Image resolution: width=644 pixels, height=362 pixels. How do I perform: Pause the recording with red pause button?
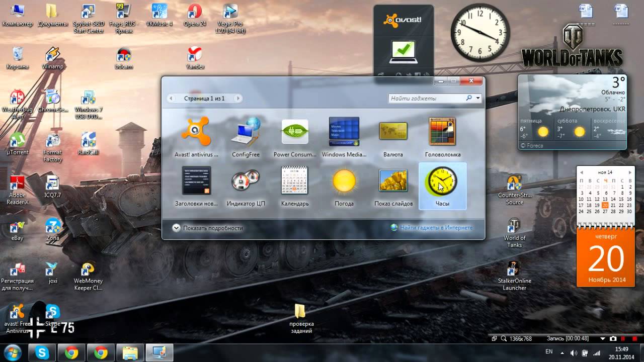coord(623,339)
